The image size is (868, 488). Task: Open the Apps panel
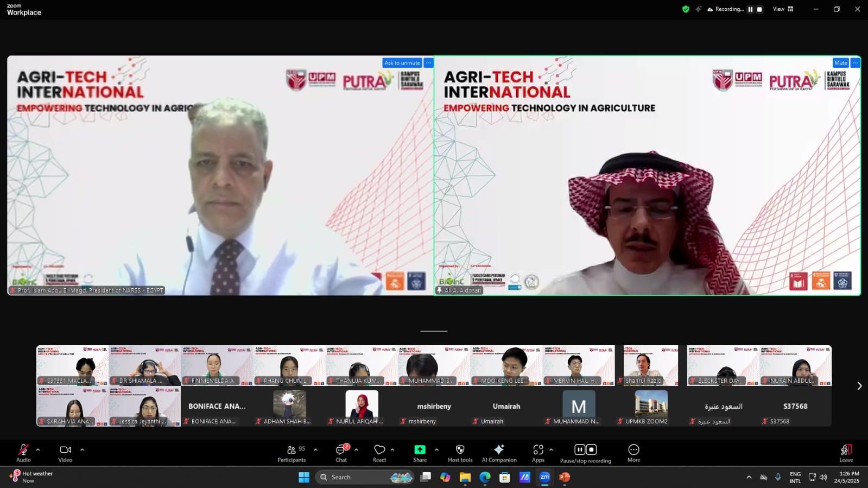tap(538, 453)
